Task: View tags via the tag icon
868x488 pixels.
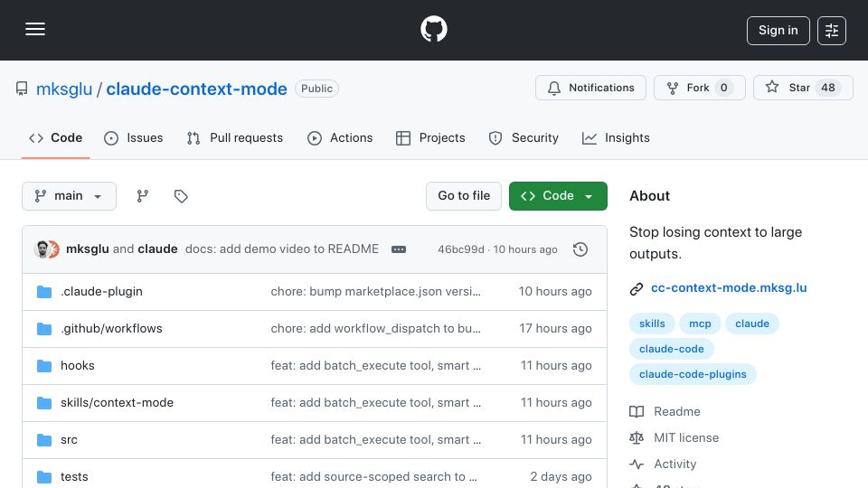Action: [181, 196]
